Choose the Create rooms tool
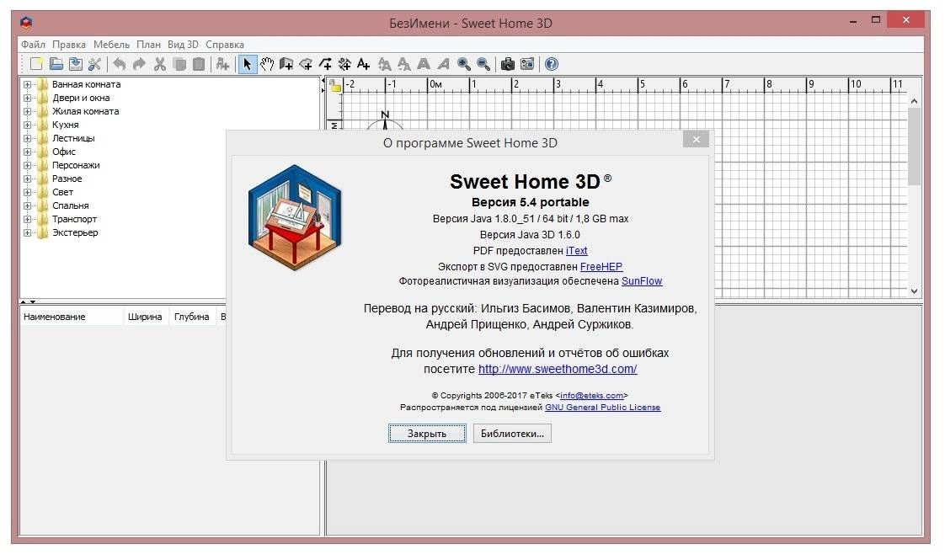945x560 pixels. [x=306, y=64]
